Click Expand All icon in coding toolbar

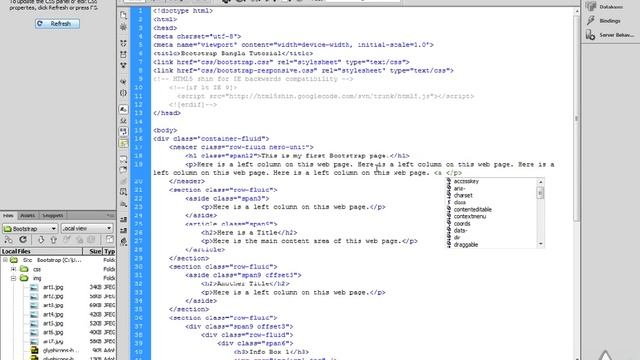(123, 65)
